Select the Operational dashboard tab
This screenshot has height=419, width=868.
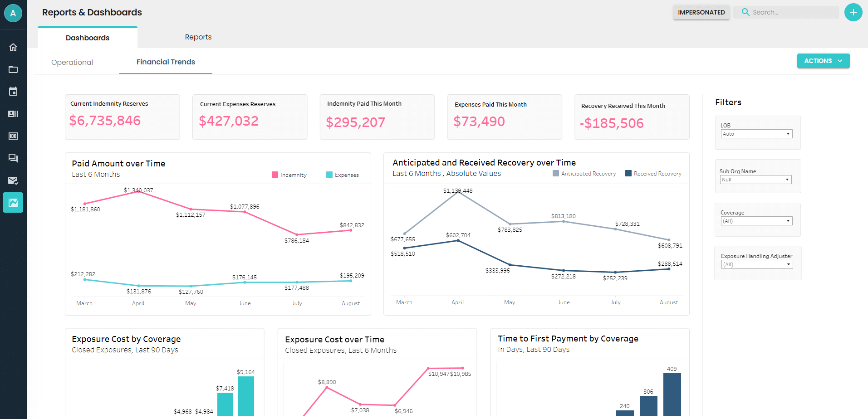click(72, 62)
